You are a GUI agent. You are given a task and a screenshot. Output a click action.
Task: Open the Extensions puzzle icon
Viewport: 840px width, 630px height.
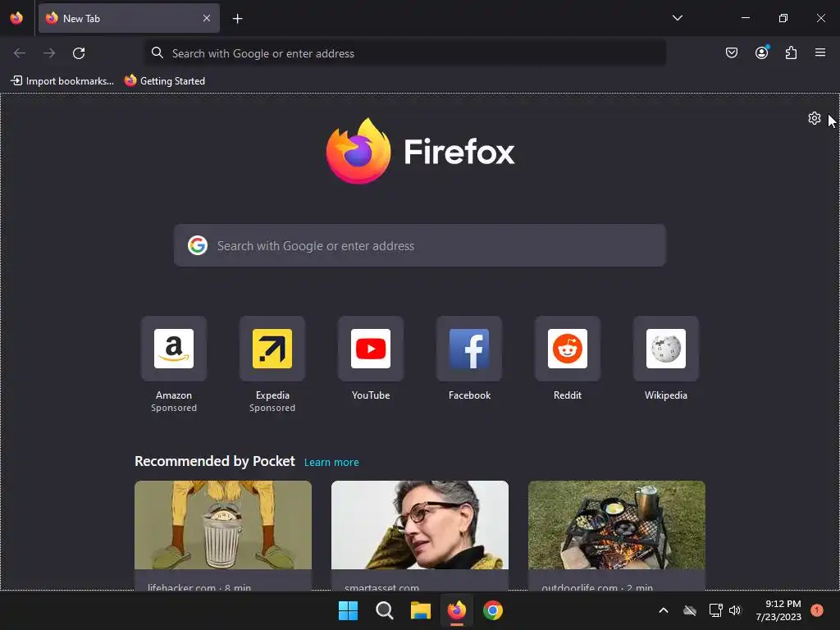click(x=791, y=52)
